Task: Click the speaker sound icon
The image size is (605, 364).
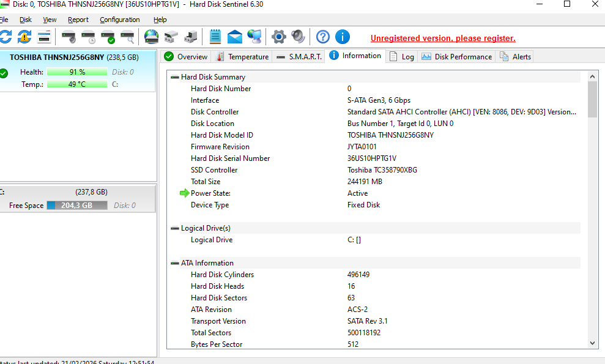Action: [x=298, y=37]
